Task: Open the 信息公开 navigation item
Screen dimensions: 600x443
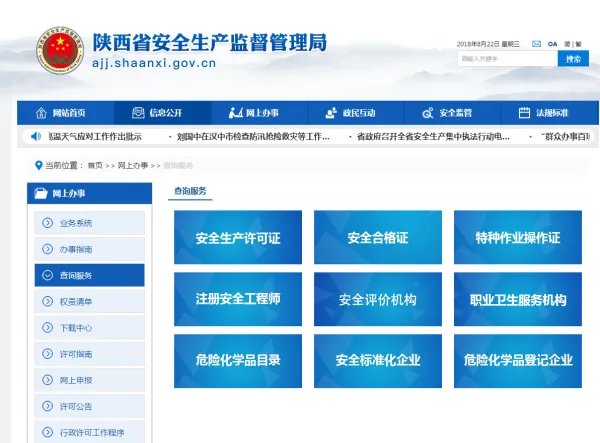Action: coord(162,113)
